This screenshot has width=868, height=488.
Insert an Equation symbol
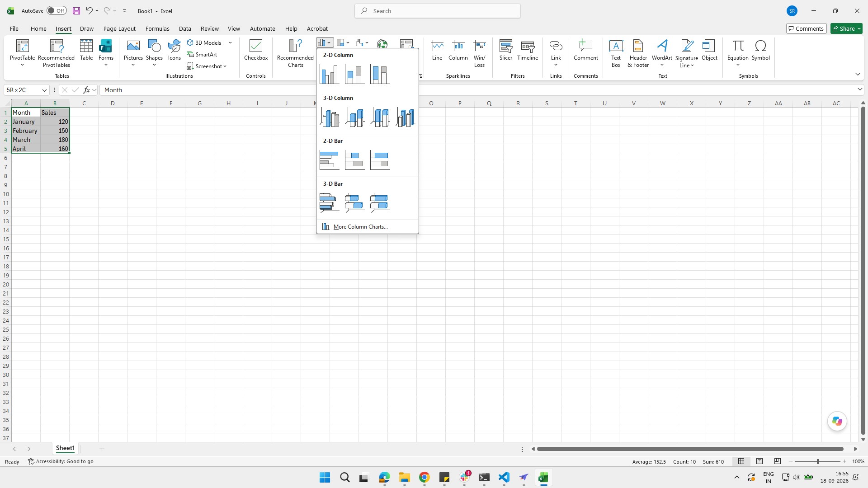pyautogui.click(x=738, y=53)
